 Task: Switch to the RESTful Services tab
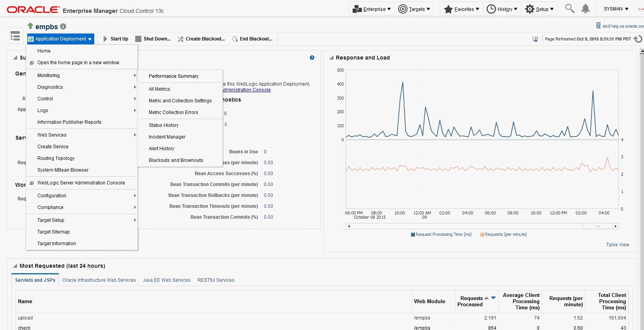pos(216,280)
